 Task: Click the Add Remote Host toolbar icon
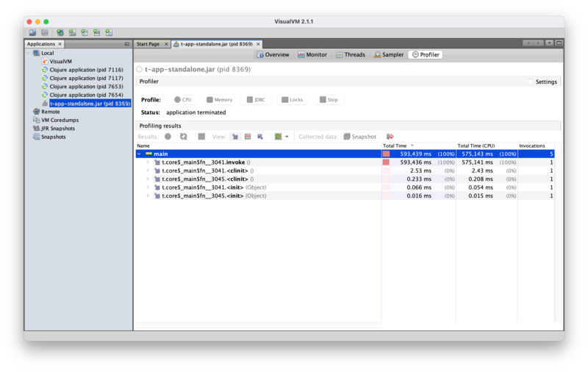[x=60, y=32]
